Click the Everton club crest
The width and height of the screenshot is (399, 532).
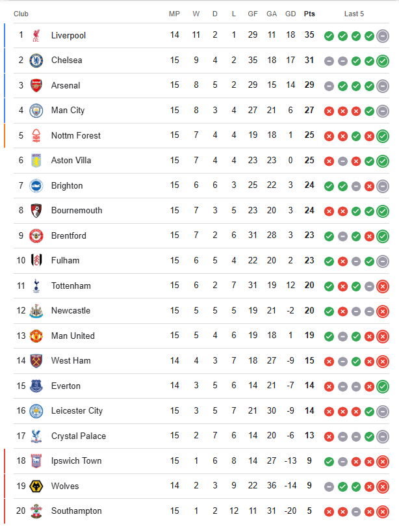tap(36, 386)
